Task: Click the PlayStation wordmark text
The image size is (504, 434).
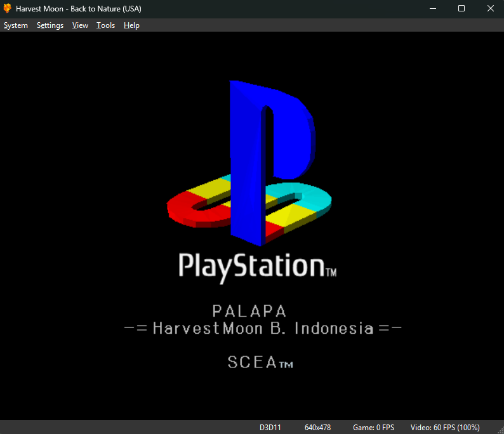Action: point(258,268)
